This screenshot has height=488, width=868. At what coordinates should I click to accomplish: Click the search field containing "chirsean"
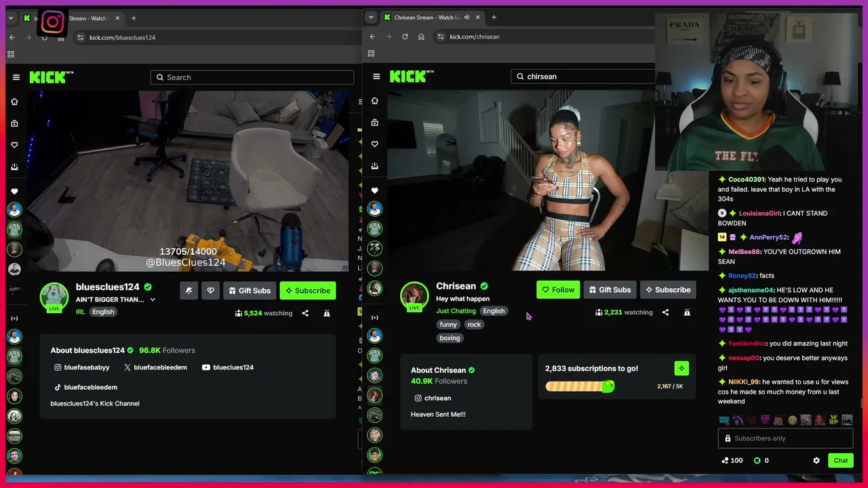click(583, 77)
